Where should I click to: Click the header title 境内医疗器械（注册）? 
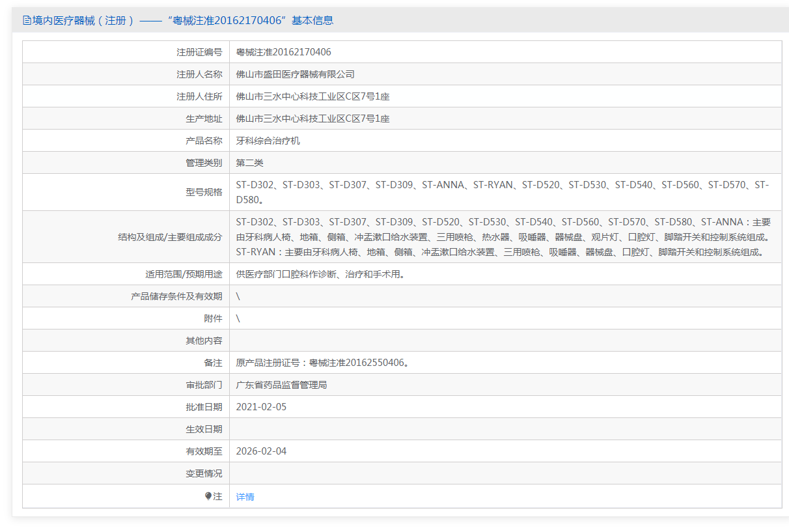pos(83,20)
